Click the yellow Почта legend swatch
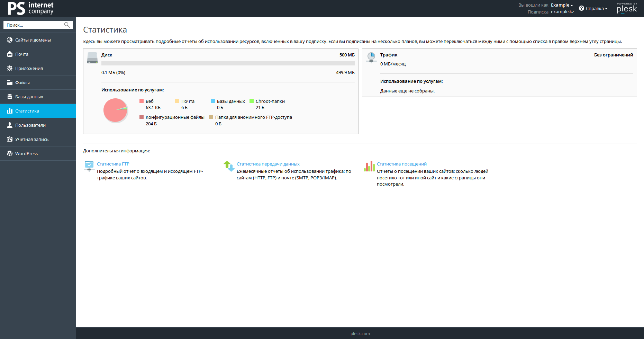 (x=177, y=101)
